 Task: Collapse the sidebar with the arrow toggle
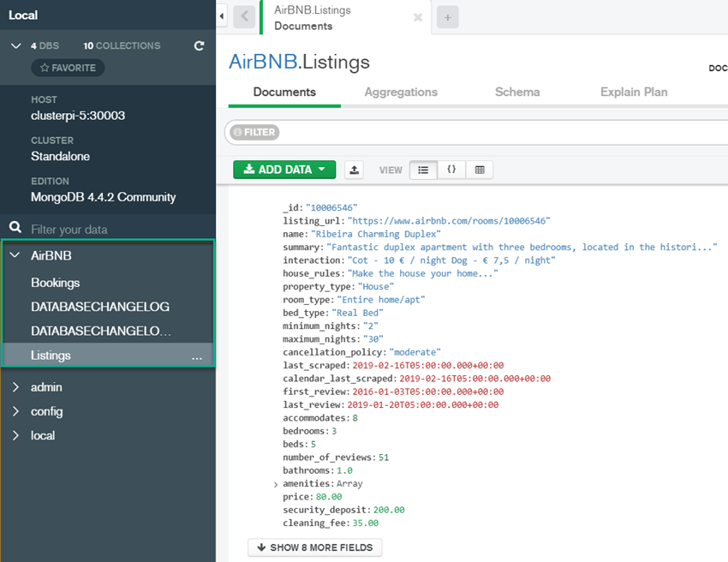click(x=222, y=16)
